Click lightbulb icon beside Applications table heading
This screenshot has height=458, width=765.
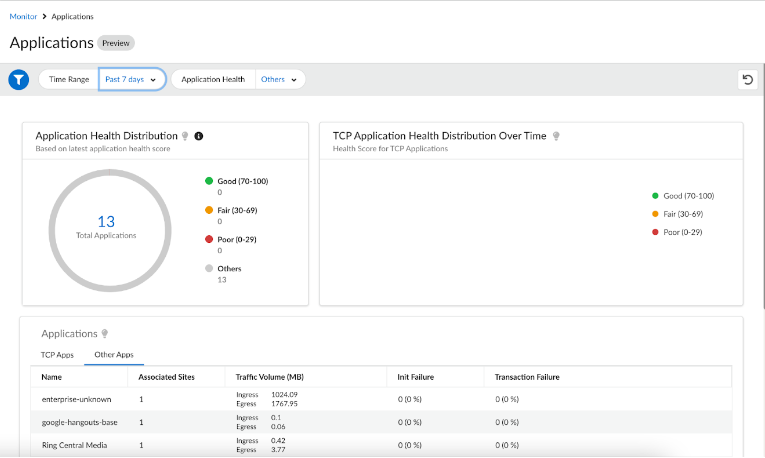[x=105, y=334]
